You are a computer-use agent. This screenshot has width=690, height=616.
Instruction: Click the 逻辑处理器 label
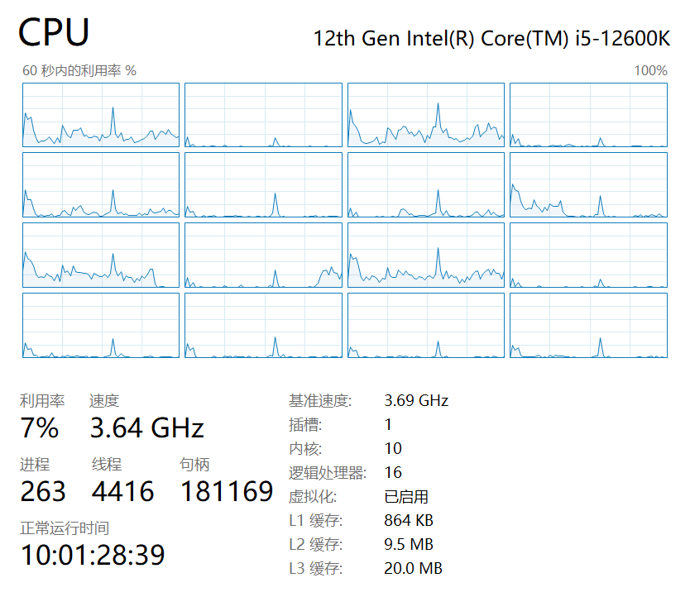click(x=327, y=473)
